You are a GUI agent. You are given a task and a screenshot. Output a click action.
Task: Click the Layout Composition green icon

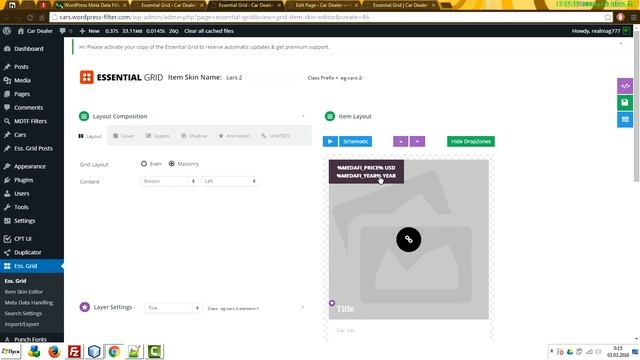(84, 116)
